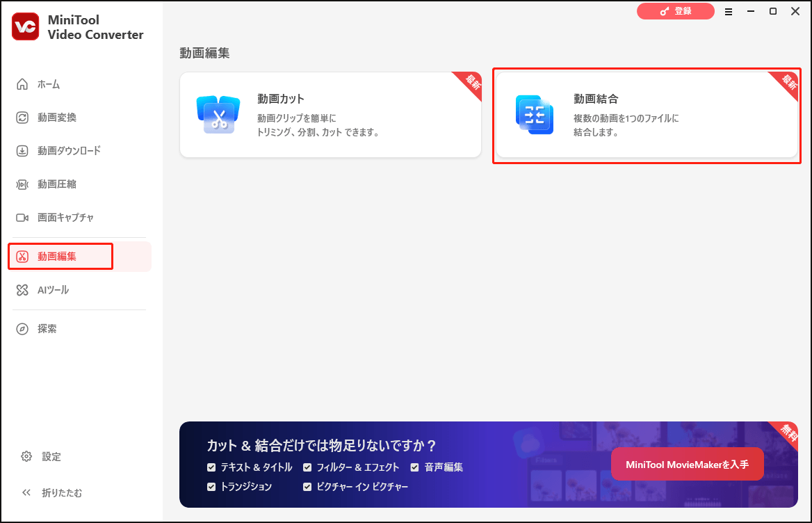
Task: Open the 動画結合 card
Action: (x=647, y=115)
